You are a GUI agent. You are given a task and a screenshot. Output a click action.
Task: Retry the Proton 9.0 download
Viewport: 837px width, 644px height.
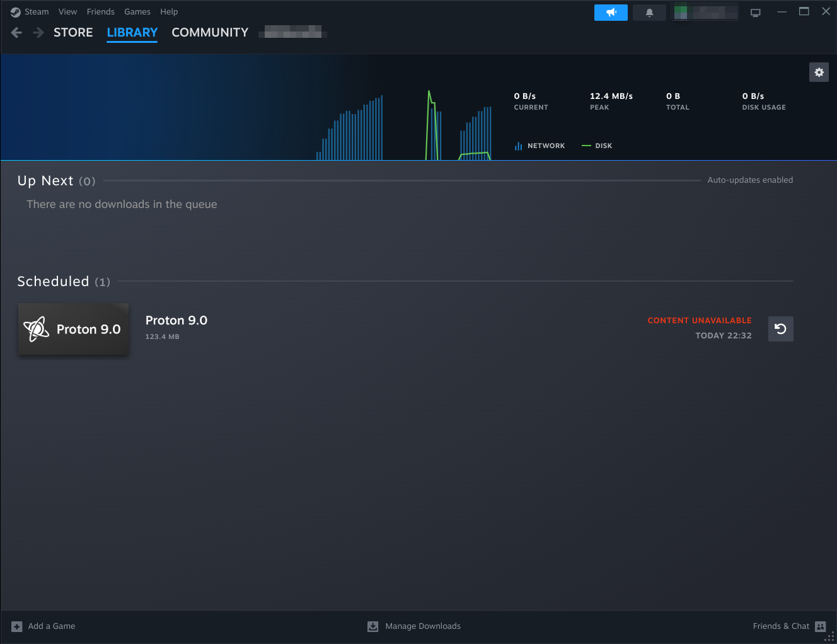(x=781, y=329)
